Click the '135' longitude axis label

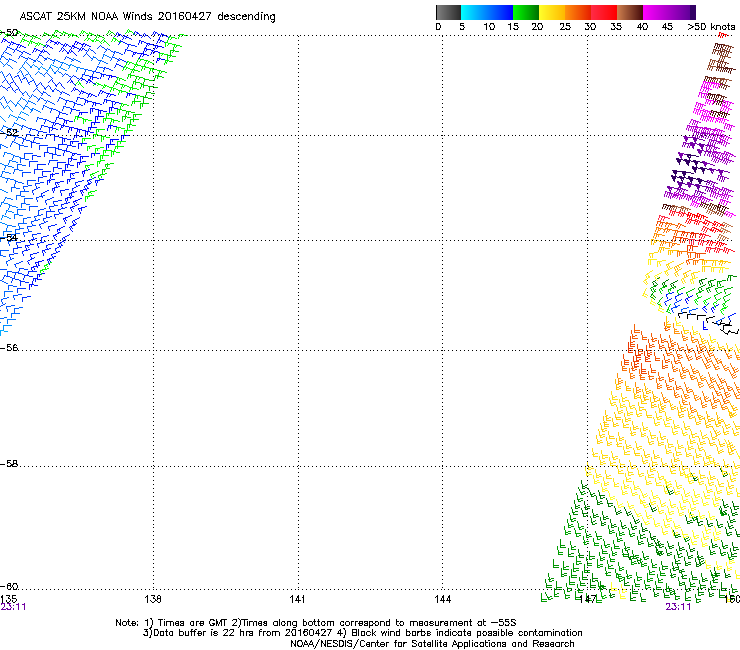click(8, 599)
